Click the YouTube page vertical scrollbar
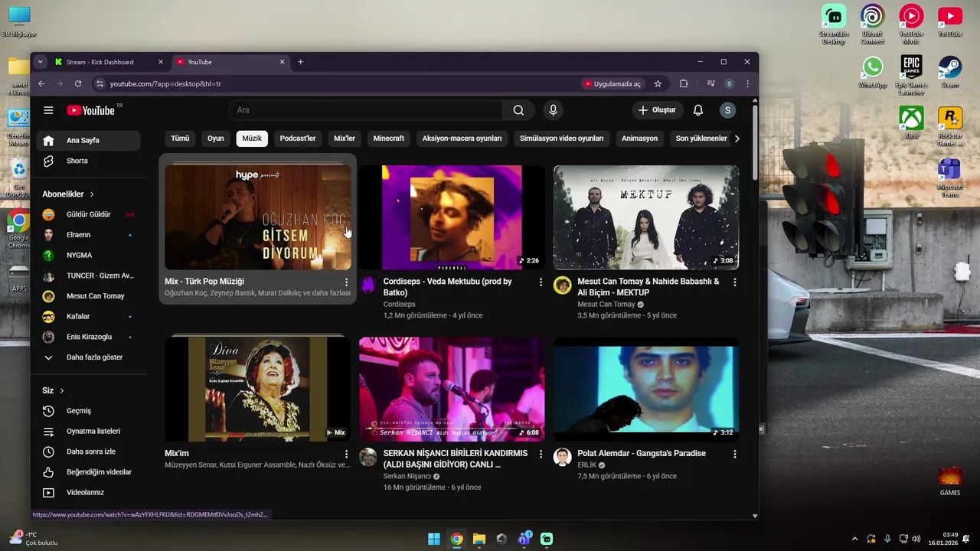Image resolution: width=980 pixels, height=551 pixels. click(755, 142)
